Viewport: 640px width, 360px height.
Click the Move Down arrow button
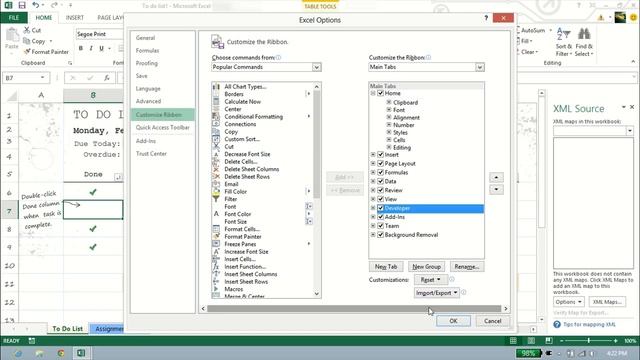pyautogui.click(x=496, y=189)
